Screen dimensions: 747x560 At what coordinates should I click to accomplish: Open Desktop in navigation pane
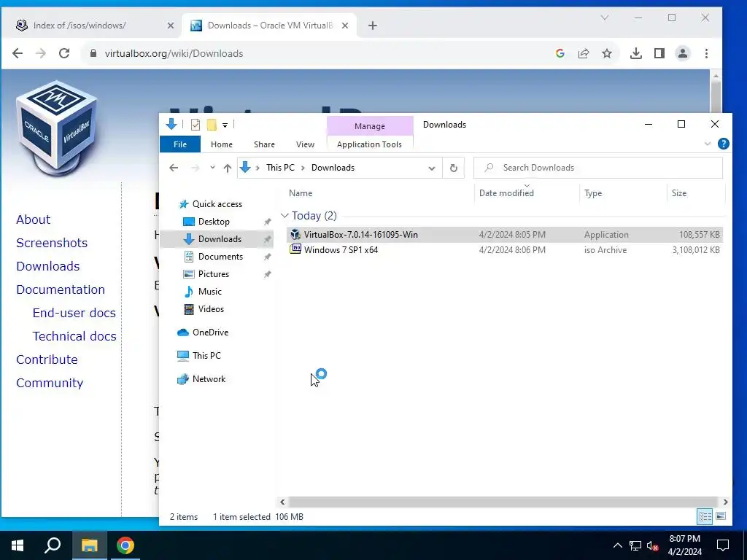click(x=214, y=222)
